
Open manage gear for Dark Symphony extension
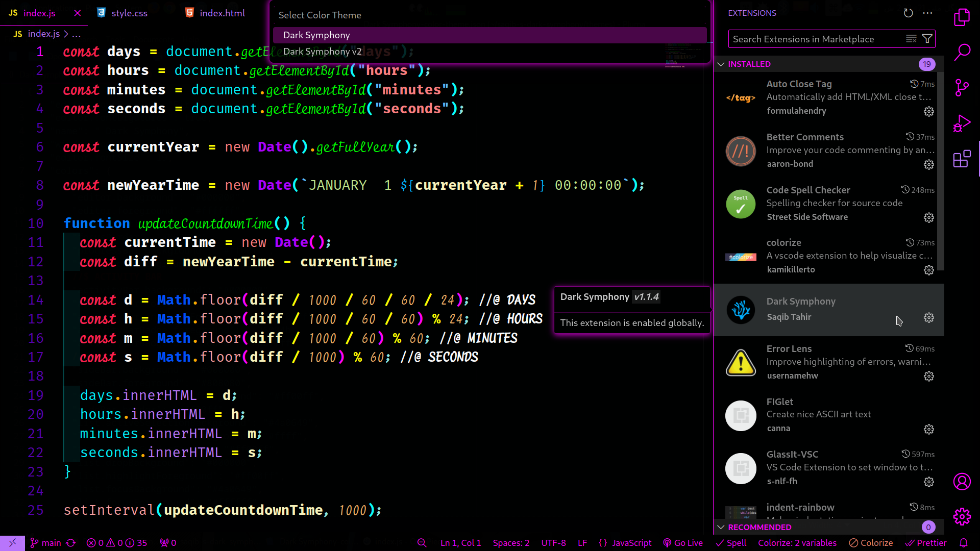tap(928, 317)
